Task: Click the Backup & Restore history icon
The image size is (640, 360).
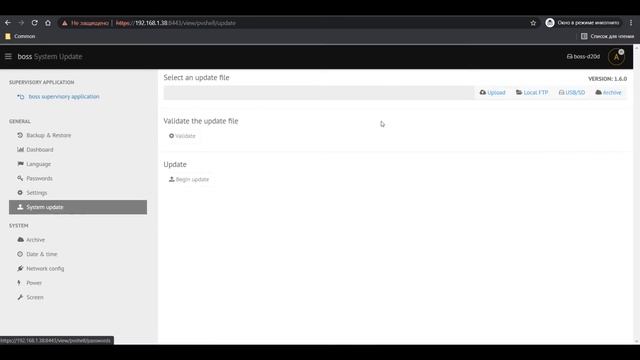Action: pyautogui.click(x=20, y=135)
